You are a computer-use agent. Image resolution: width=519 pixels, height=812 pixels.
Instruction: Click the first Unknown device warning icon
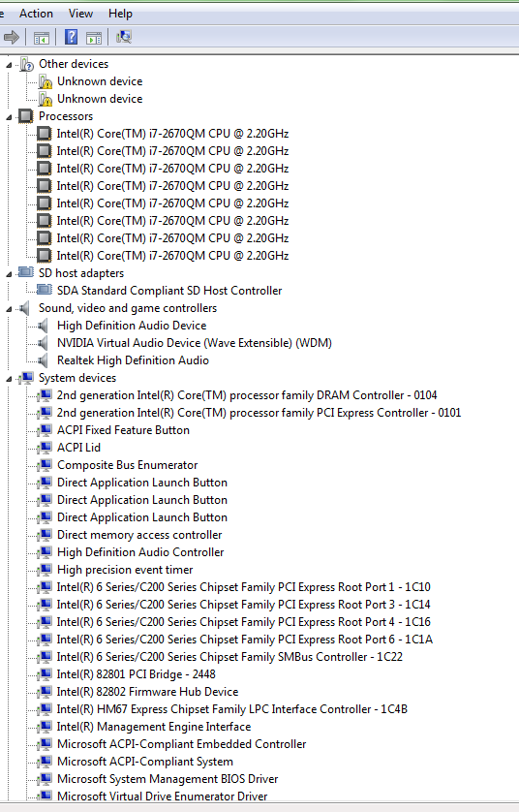(x=46, y=81)
